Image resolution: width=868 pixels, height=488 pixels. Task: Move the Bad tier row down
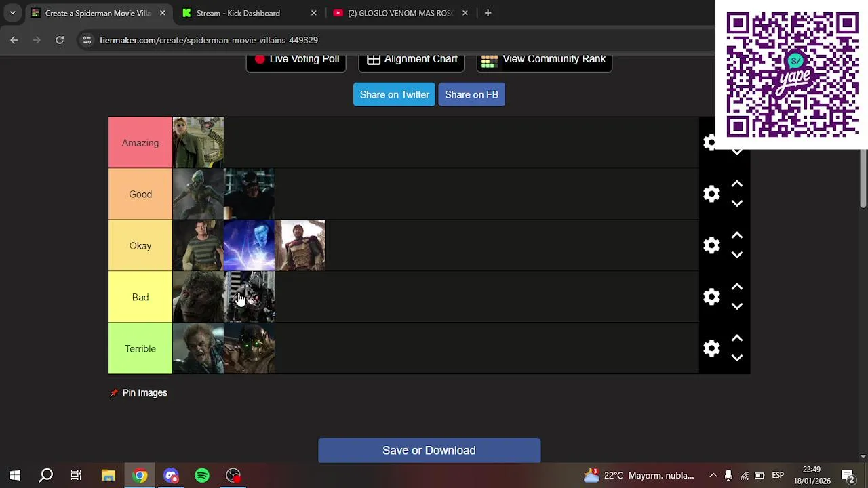tap(737, 306)
